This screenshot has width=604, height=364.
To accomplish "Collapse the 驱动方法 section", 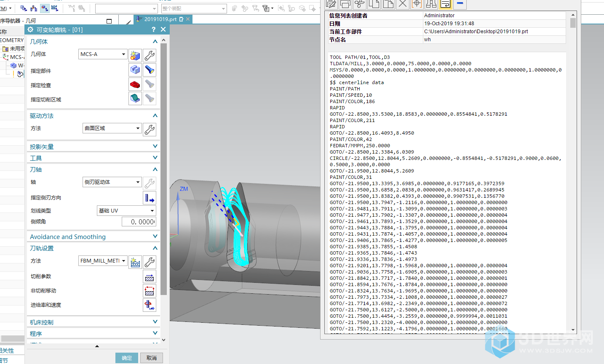I will (155, 115).
